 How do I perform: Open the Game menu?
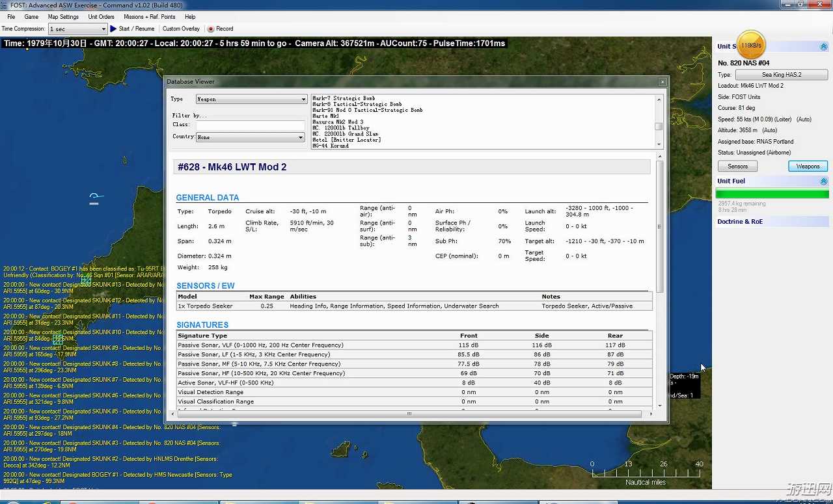pyautogui.click(x=31, y=17)
